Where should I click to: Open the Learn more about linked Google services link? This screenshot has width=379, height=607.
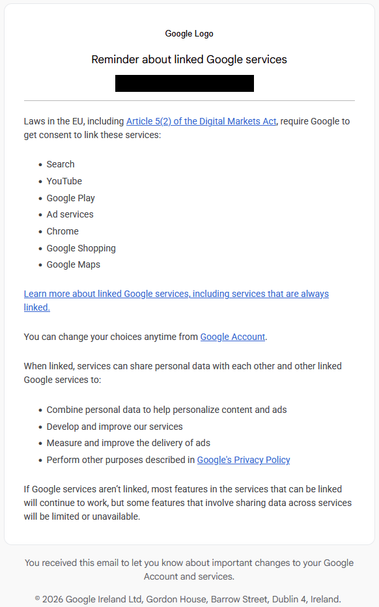point(176,300)
